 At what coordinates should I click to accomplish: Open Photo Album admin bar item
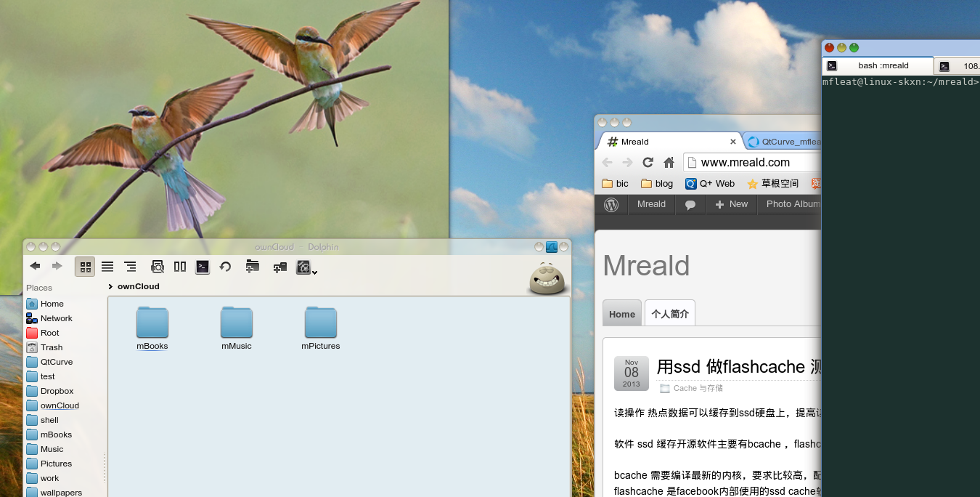click(793, 204)
